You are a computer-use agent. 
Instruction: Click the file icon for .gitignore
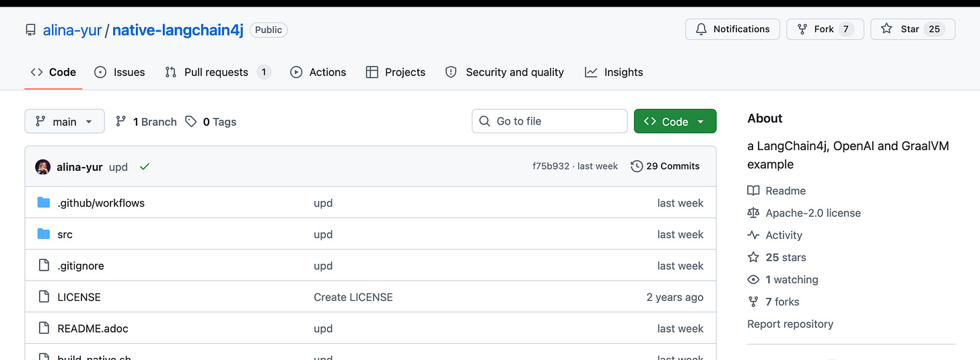tap(44, 265)
